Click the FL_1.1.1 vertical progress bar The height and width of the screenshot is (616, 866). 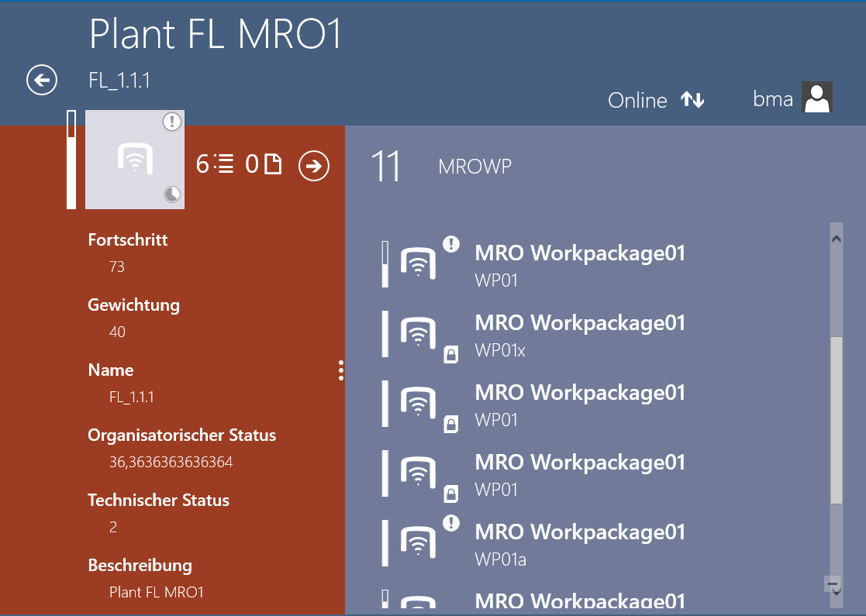[71, 160]
